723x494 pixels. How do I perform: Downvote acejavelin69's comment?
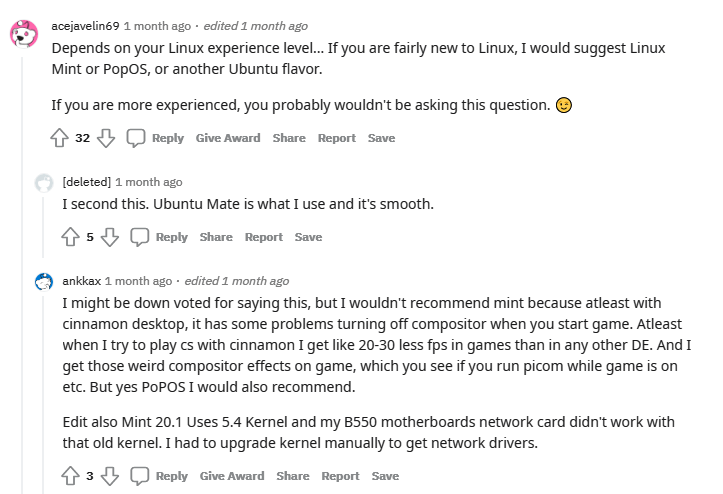106,138
